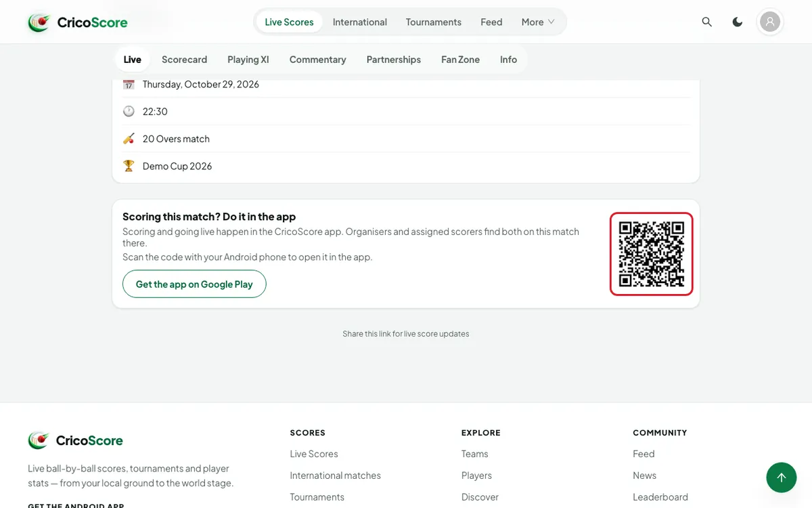The image size is (812, 508).
Task: Open the Discover footer link
Action: [x=480, y=497]
